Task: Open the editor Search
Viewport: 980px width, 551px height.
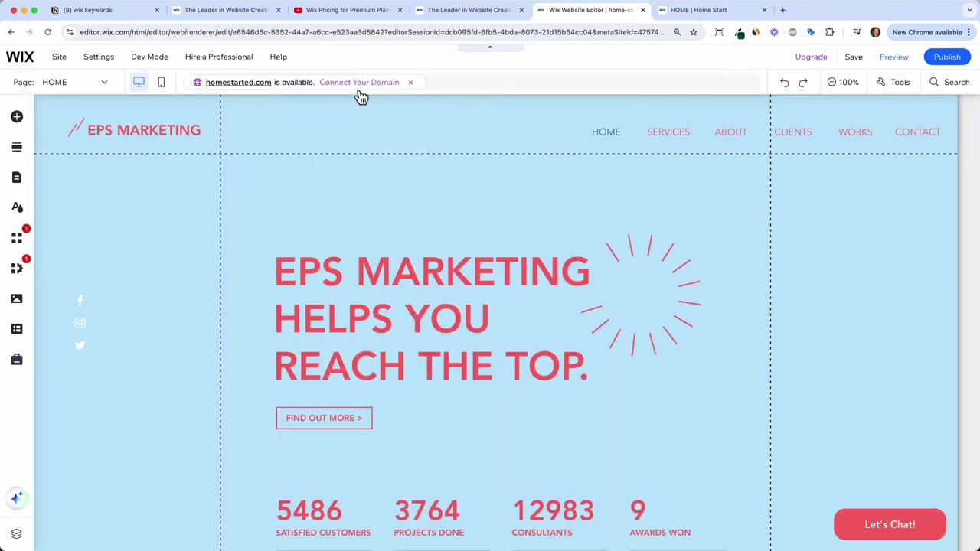Action: pyautogui.click(x=949, y=82)
